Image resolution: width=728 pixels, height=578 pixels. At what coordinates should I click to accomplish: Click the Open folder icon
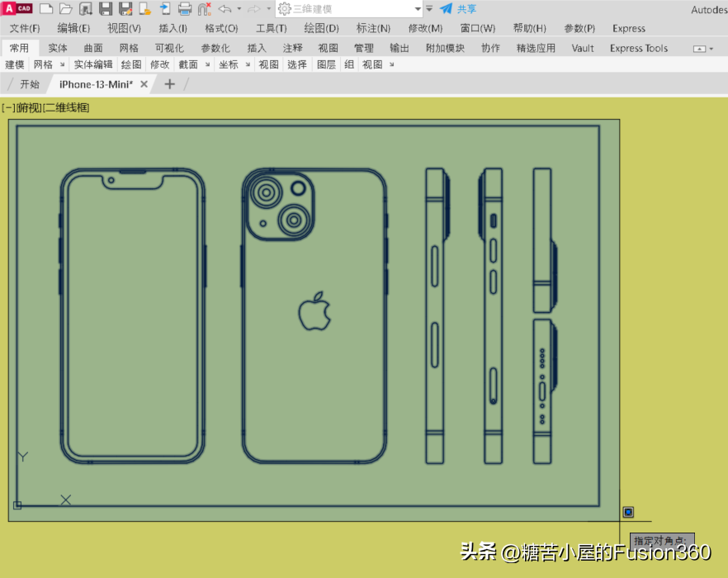pos(65,8)
